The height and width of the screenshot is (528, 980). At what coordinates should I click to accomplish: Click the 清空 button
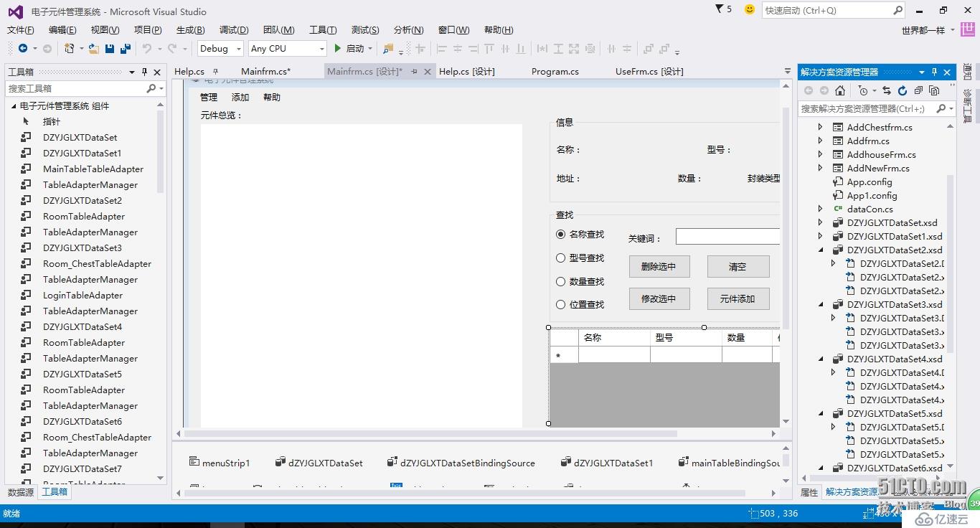pyautogui.click(x=738, y=266)
